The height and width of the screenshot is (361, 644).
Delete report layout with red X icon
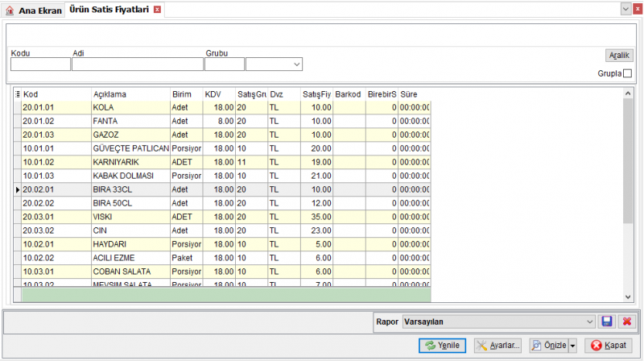point(627,322)
